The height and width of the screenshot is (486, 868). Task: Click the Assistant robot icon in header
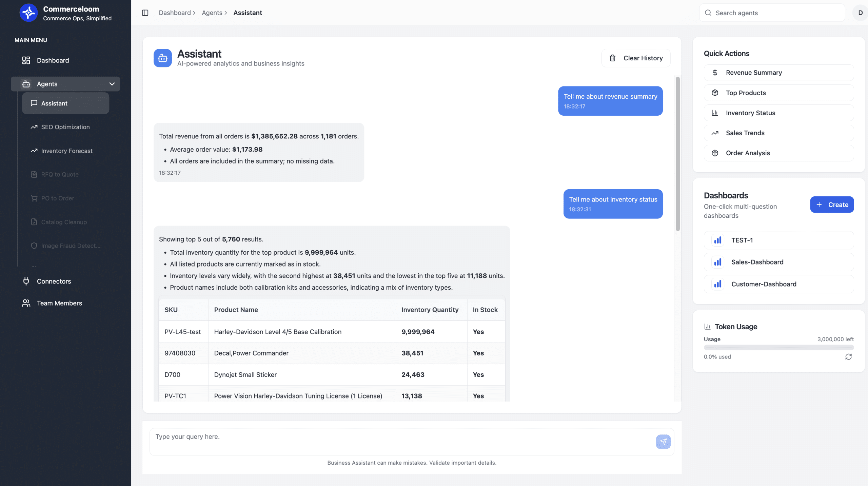pyautogui.click(x=163, y=58)
